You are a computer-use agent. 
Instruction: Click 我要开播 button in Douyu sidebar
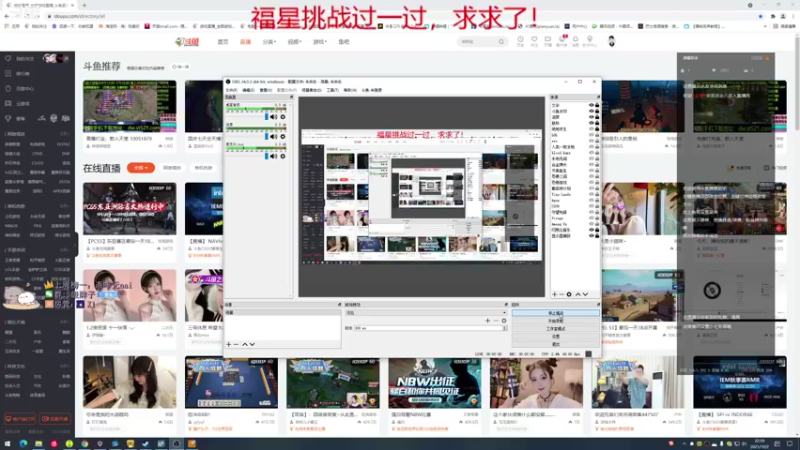click(x=55, y=419)
